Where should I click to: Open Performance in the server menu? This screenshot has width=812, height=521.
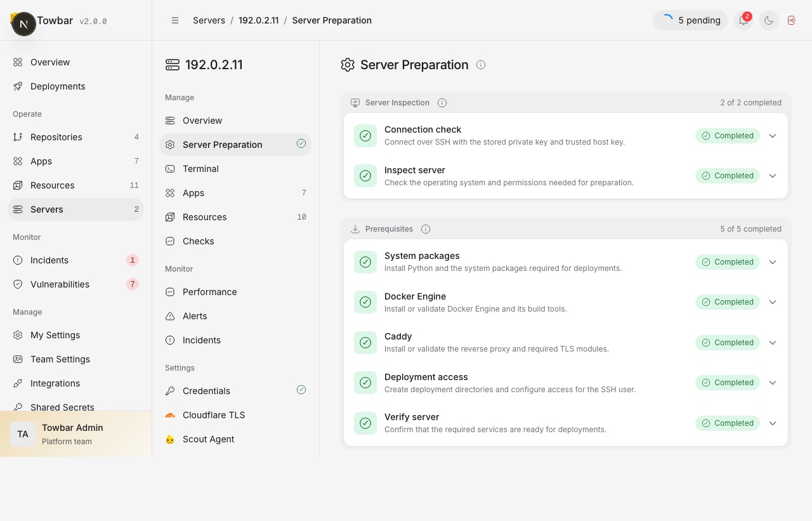(x=235, y=292)
